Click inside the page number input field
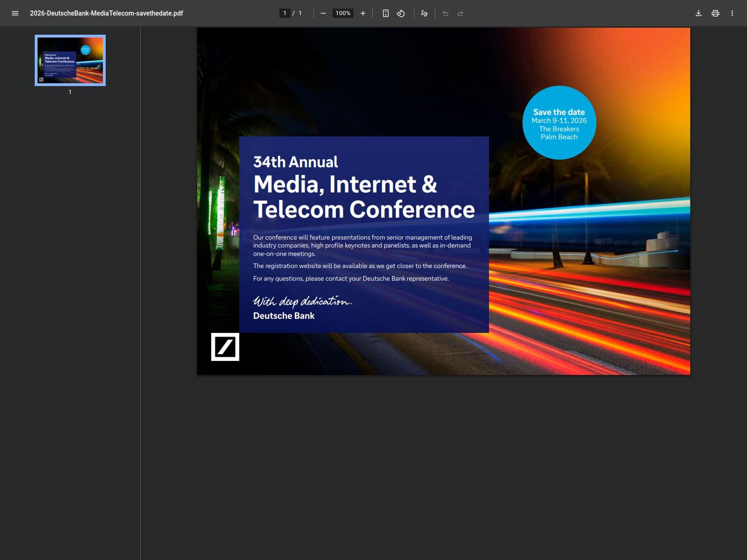 [x=285, y=13]
